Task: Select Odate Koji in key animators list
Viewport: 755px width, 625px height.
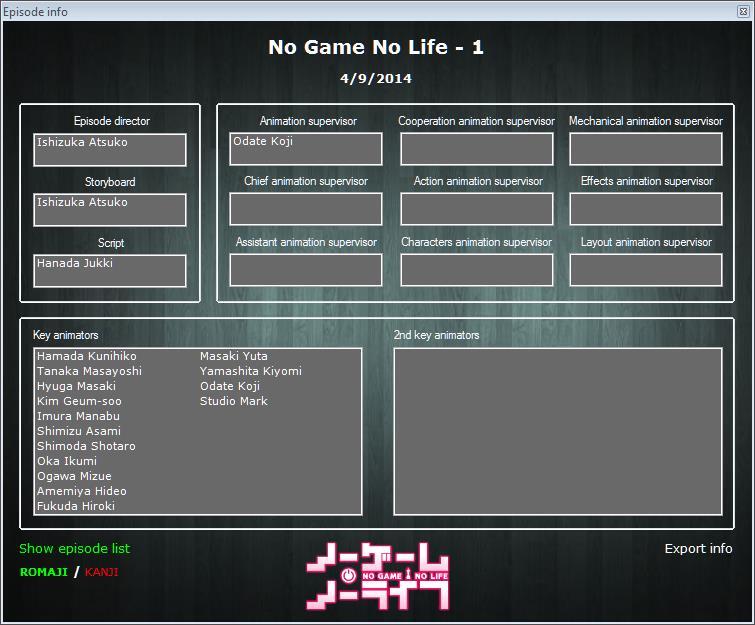Action: (230, 386)
